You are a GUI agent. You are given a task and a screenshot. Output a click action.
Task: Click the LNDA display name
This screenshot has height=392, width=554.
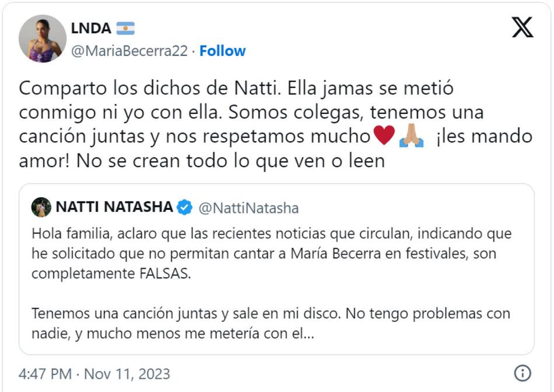point(91,28)
